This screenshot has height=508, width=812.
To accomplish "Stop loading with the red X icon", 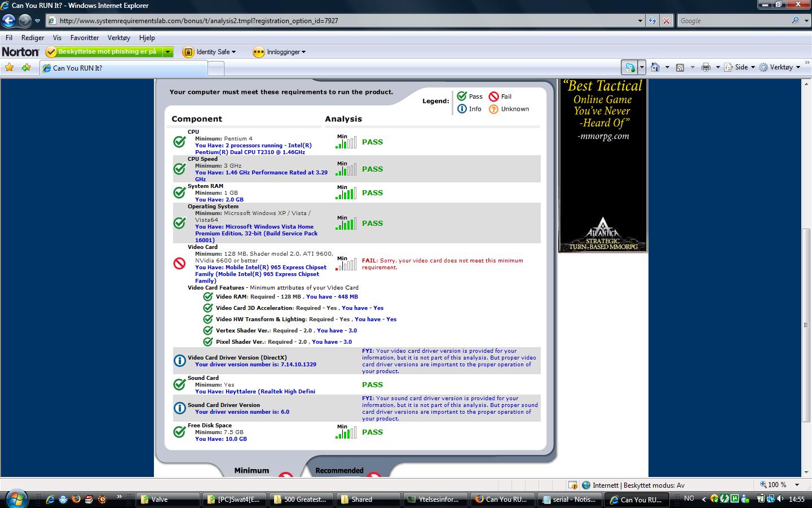I will (x=667, y=21).
